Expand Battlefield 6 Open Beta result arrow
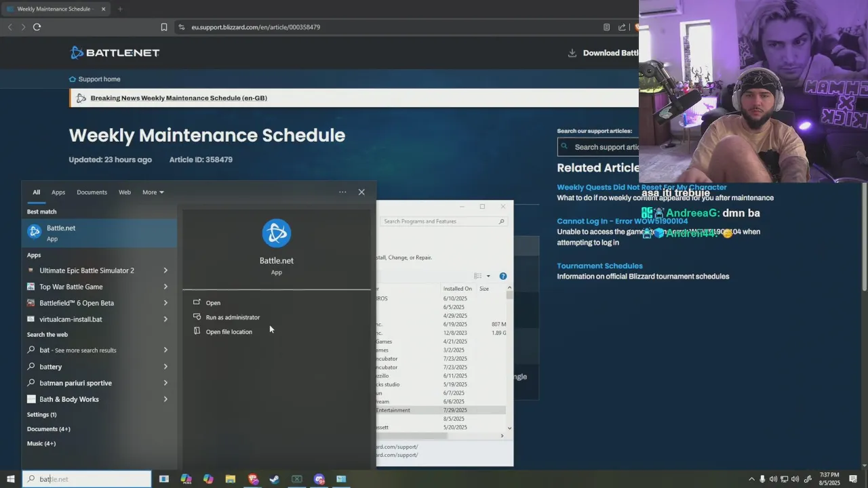The image size is (868, 488). [x=165, y=303]
